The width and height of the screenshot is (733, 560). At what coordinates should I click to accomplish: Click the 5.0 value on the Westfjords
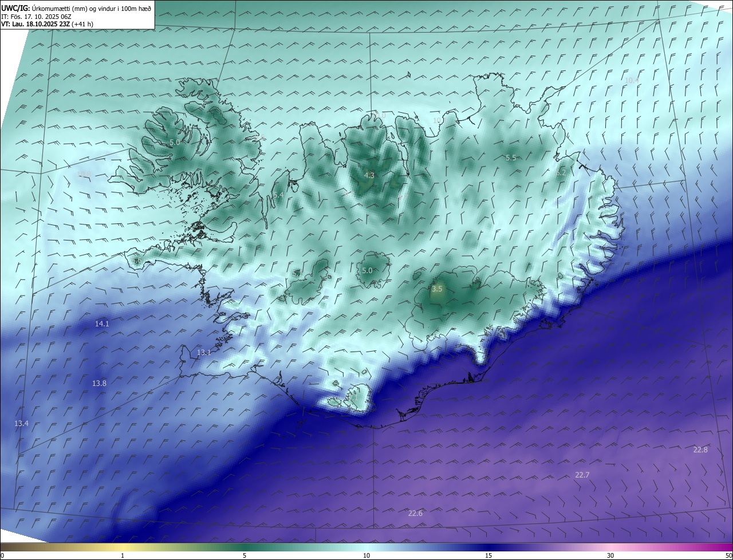pyautogui.click(x=175, y=141)
